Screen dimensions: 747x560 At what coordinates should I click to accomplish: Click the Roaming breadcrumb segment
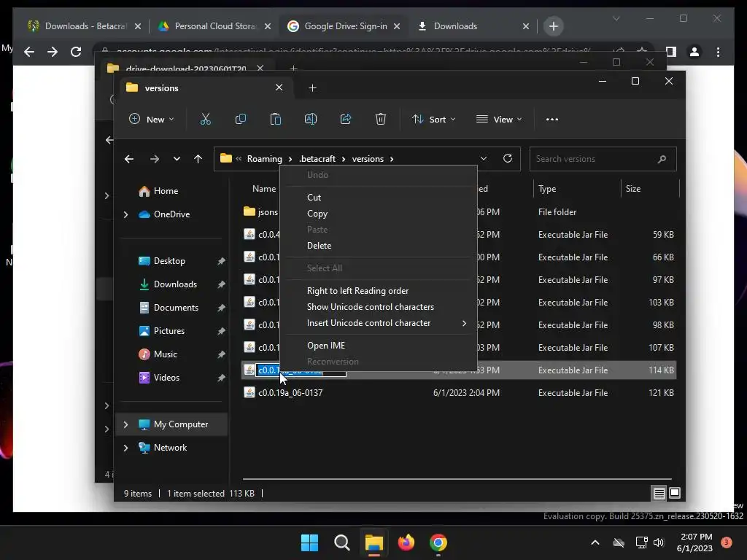point(264,159)
